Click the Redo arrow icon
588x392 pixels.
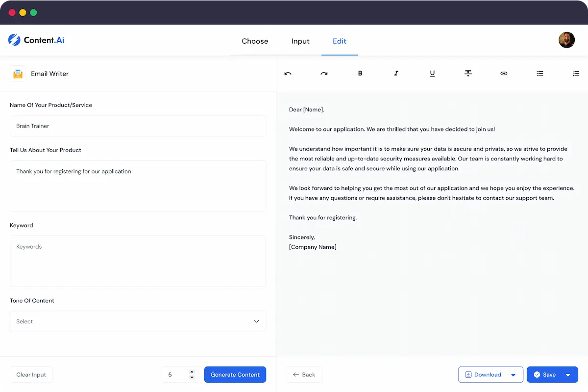click(324, 74)
